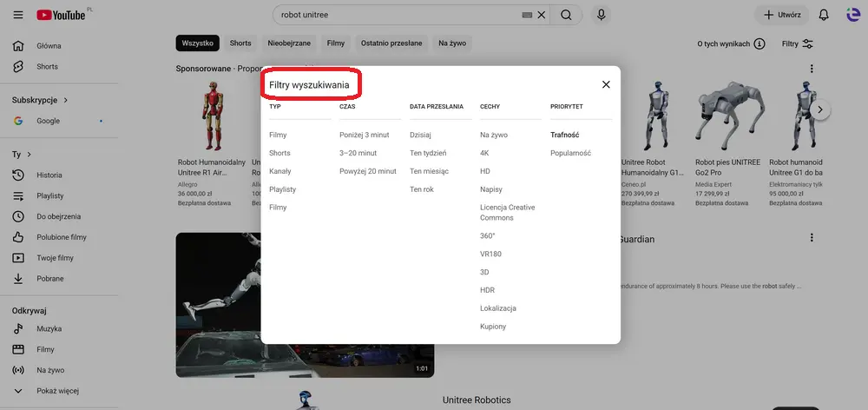Open the hamburger guide menu

[18, 15]
